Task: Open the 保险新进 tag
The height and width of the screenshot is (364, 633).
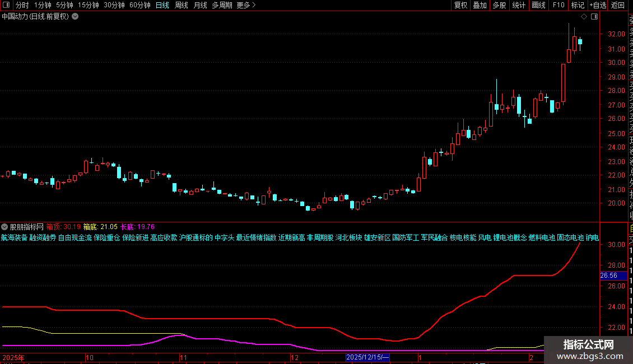Action: click(135, 237)
